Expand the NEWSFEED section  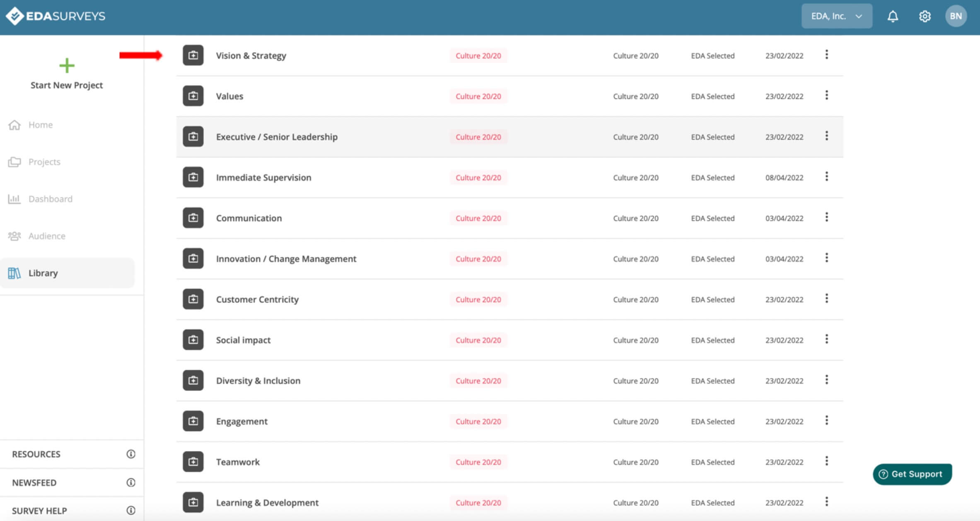72,482
